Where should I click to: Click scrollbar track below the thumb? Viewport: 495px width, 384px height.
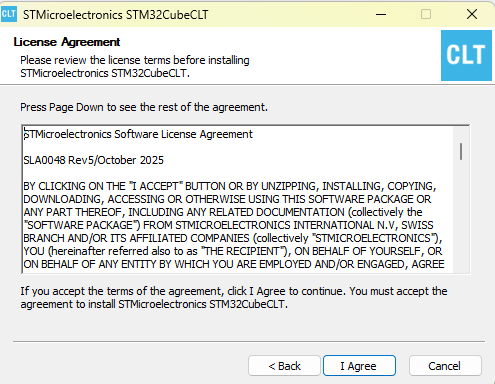click(461, 217)
